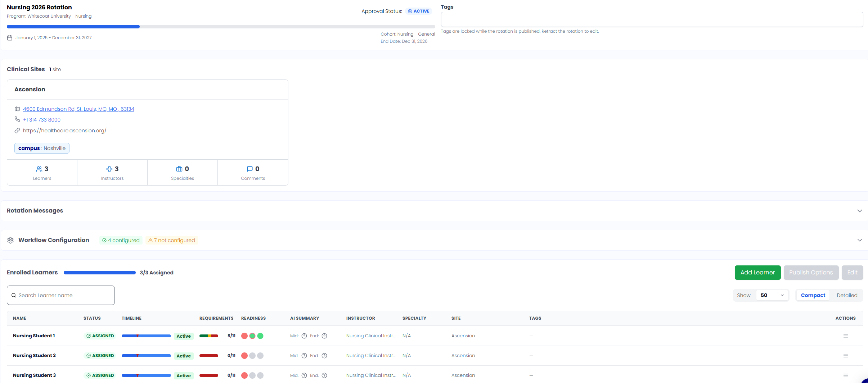
Task: Click the Nursing Student 3 name
Action: pos(34,375)
